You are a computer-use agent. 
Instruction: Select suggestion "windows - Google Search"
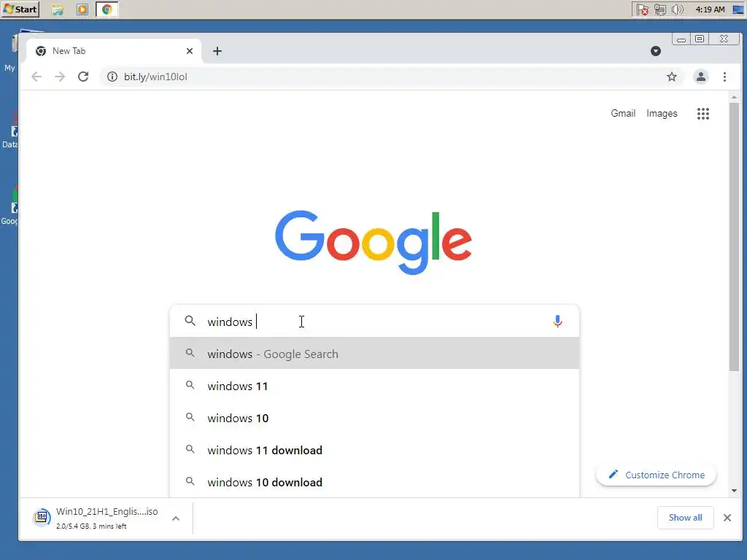coord(374,354)
